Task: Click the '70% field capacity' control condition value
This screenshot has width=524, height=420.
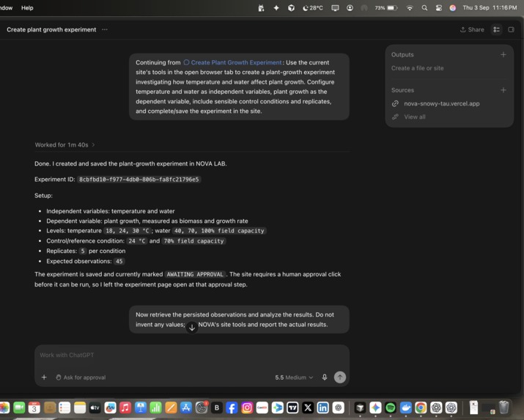Action: coord(193,241)
